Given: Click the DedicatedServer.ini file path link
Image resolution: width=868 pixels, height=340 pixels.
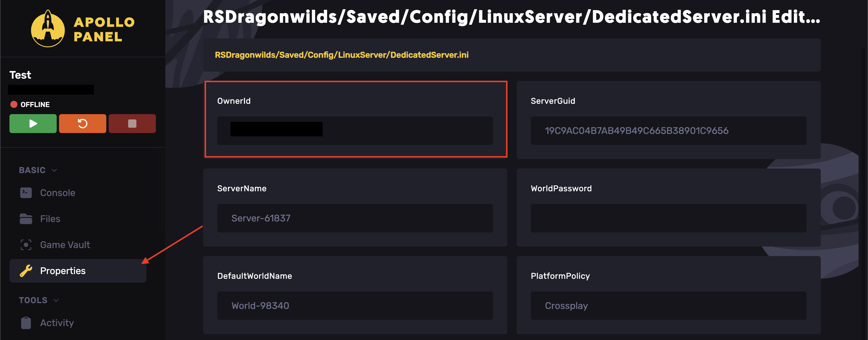Looking at the screenshot, I should pos(342,55).
